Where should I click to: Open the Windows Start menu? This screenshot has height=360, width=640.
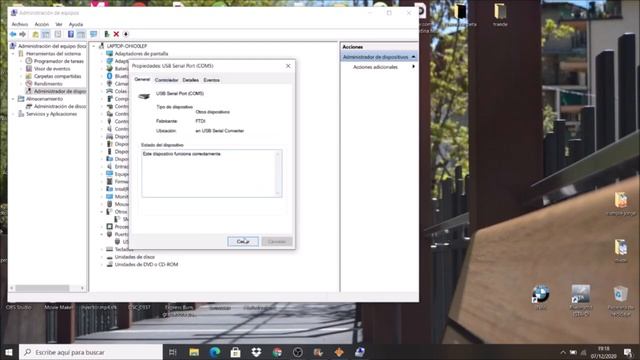point(9,352)
